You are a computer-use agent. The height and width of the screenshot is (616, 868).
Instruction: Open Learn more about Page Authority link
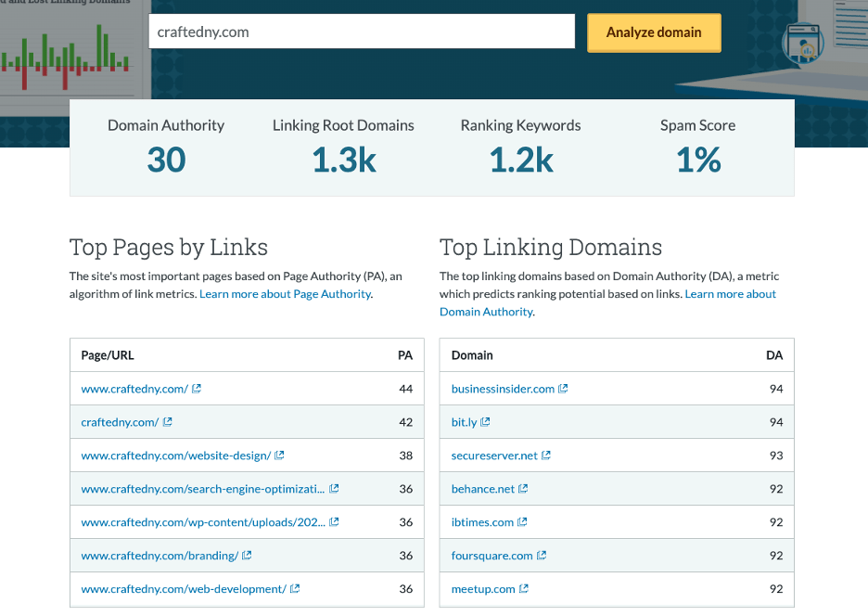click(286, 294)
